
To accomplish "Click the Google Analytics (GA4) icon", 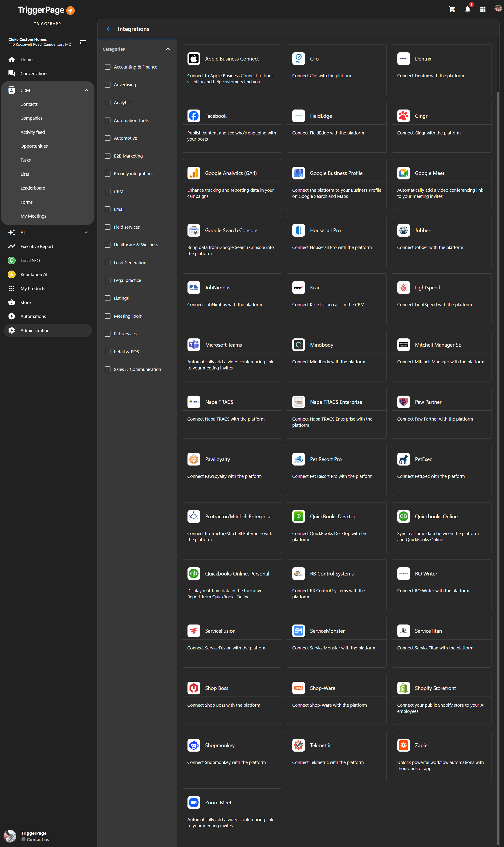I will click(194, 173).
